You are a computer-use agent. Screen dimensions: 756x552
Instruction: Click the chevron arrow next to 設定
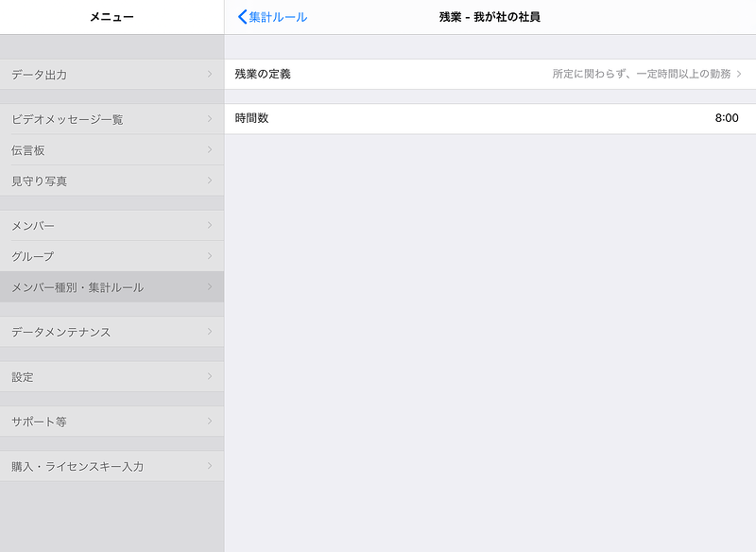(210, 376)
